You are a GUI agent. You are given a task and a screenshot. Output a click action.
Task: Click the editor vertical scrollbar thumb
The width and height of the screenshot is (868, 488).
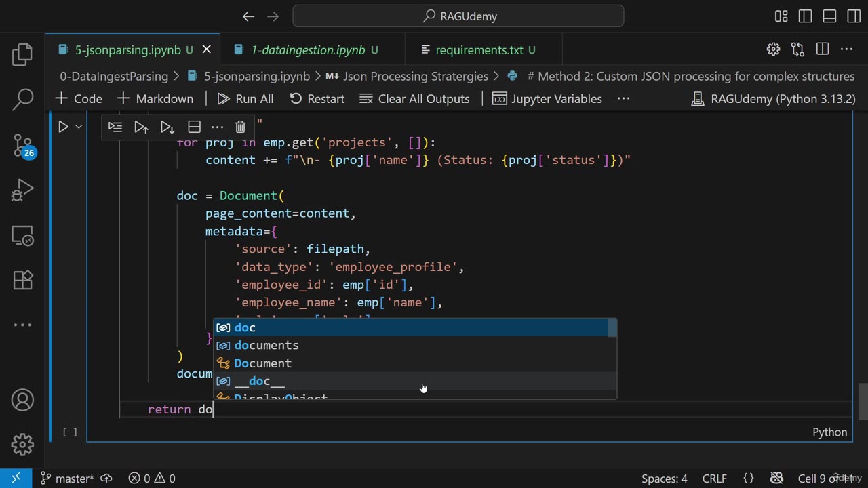tap(863, 401)
